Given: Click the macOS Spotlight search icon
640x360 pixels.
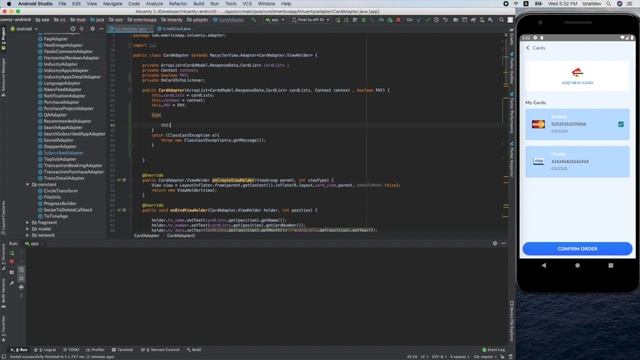Looking at the screenshot, I should coord(608,4).
